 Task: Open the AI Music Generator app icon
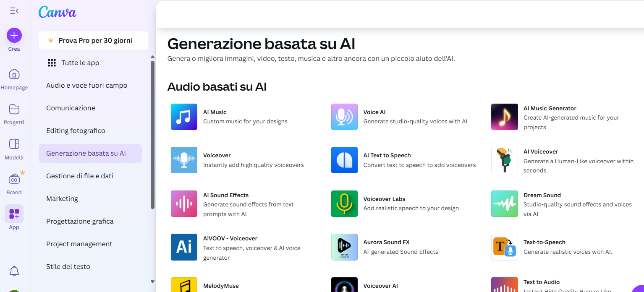click(505, 117)
